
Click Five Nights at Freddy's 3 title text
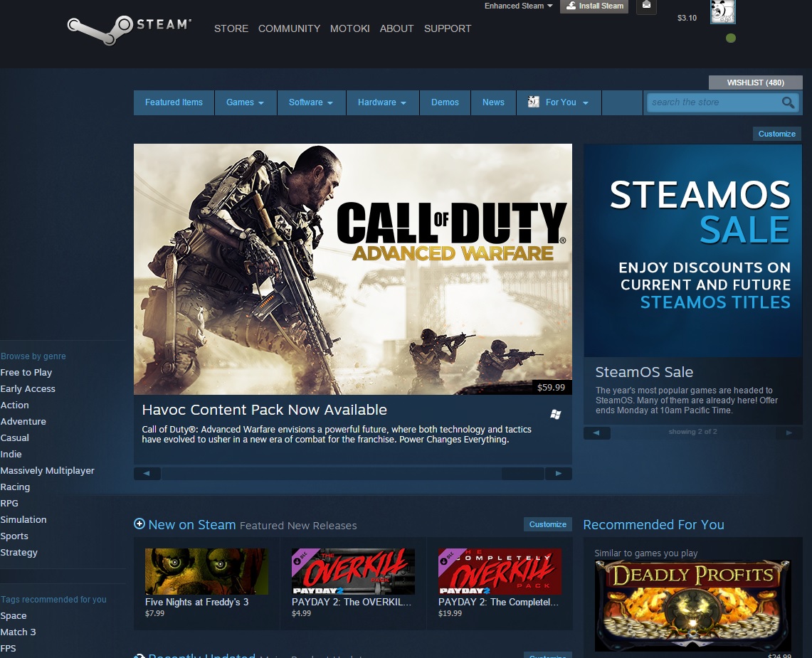[197, 602]
